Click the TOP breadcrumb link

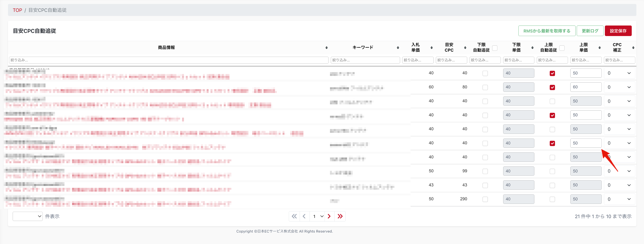coord(17,10)
